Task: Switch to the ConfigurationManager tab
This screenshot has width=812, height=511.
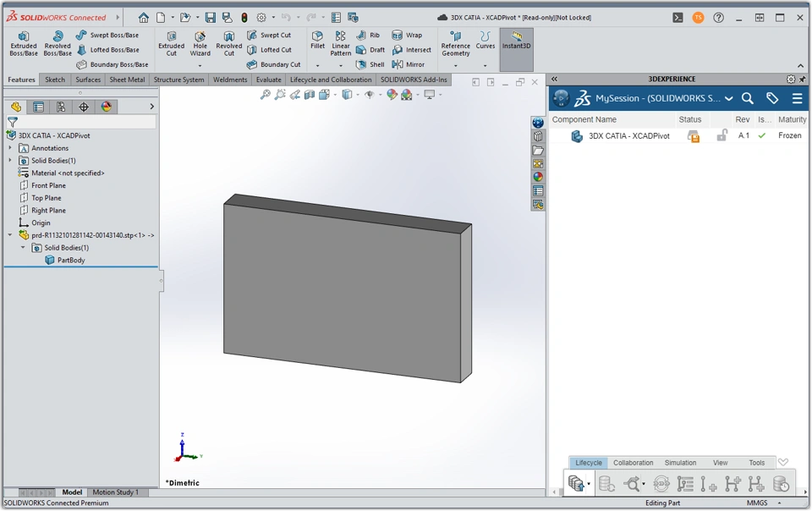Action: click(61, 107)
